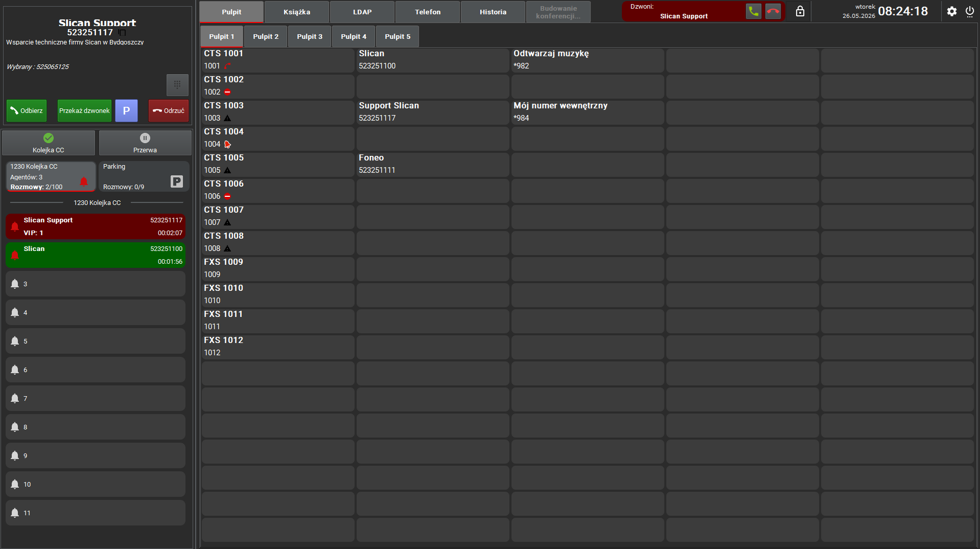Select the waiting Slican Support queue call
The height and width of the screenshot is (549, 980).
(96, 226)
